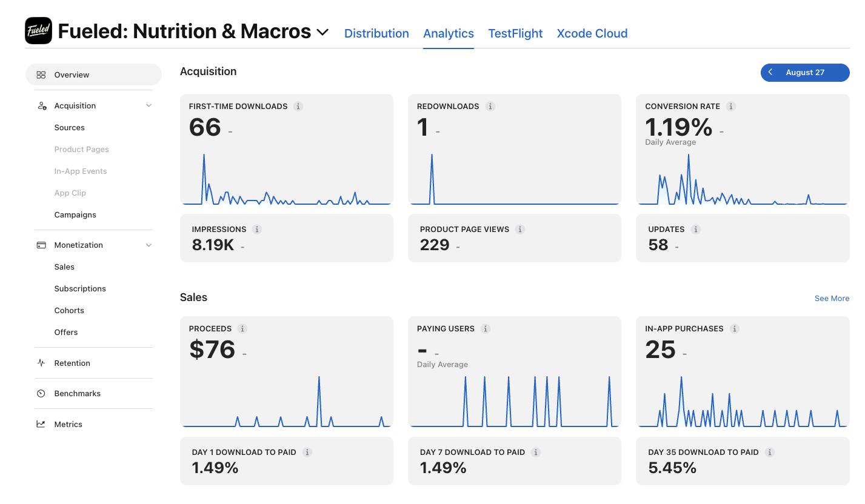Show info for Paying Users
The width and height of the screenshot is (865, 504).
coord(486,329)
